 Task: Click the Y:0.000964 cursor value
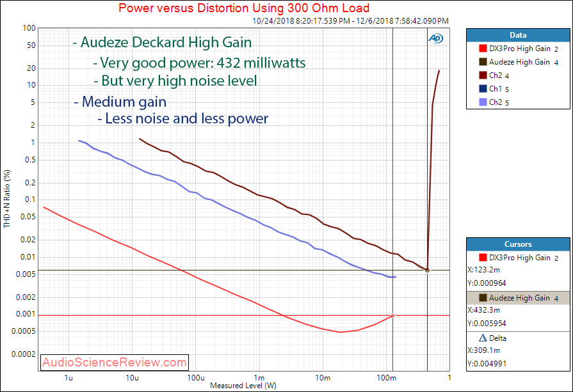(x=487, y=283)
